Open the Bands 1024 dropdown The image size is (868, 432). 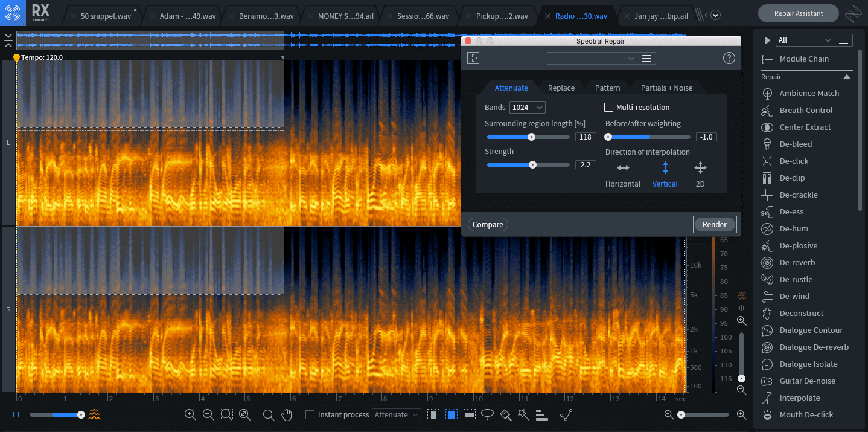(x=527, y=108)
